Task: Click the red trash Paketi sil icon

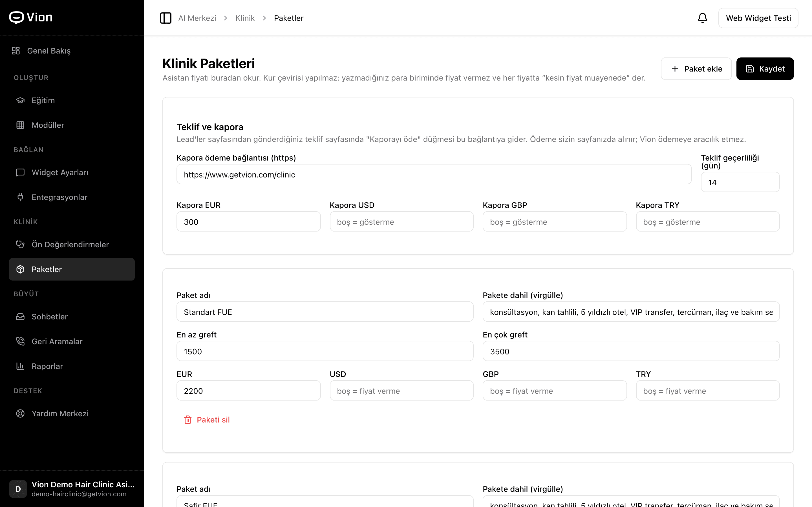Action: (187, 419)
